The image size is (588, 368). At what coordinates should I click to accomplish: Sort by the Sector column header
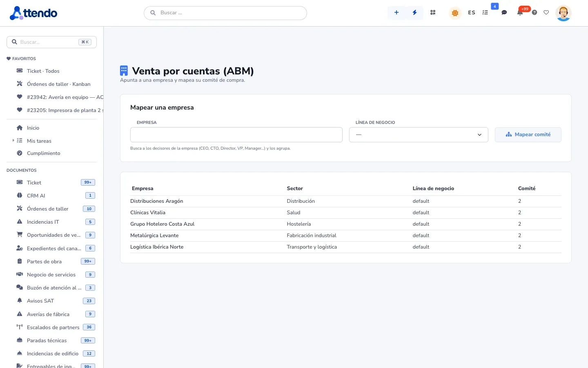(295, 188)
